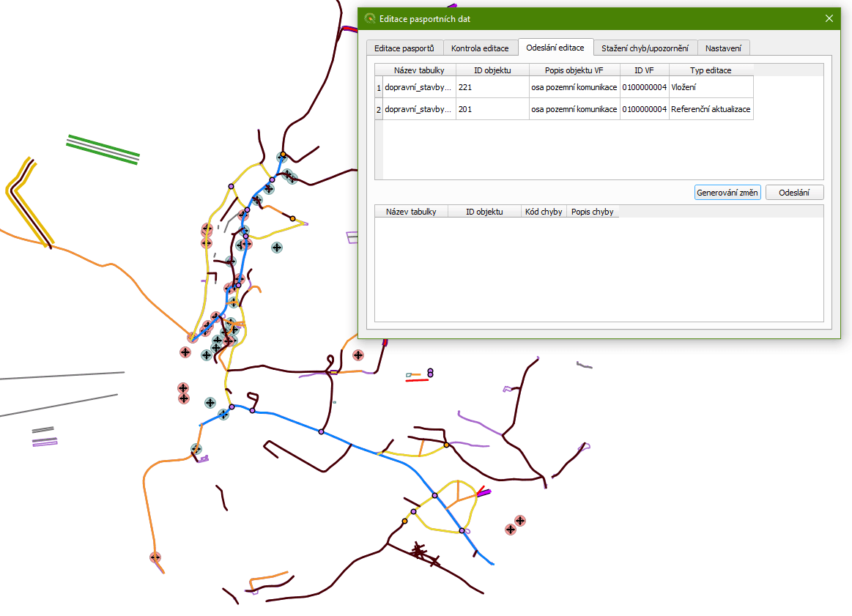The height and width of the screenshot is (616, 852).
Task: Click error table ID objektu column header
Action: [484, 211]
